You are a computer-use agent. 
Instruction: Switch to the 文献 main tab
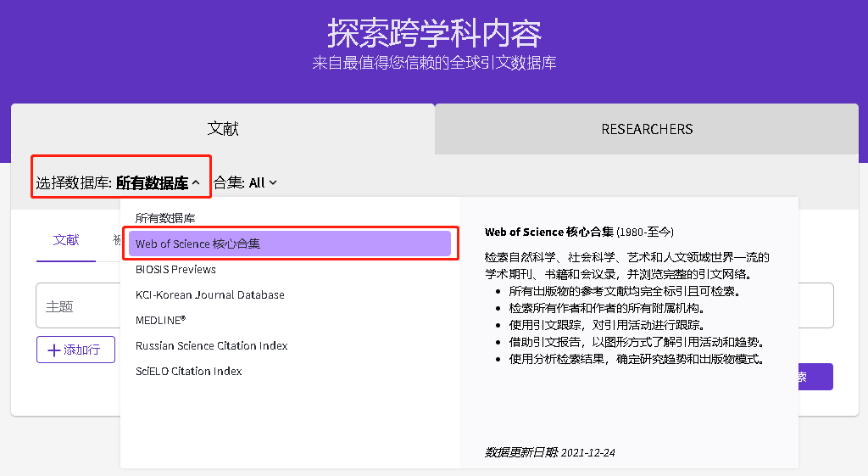223,129
